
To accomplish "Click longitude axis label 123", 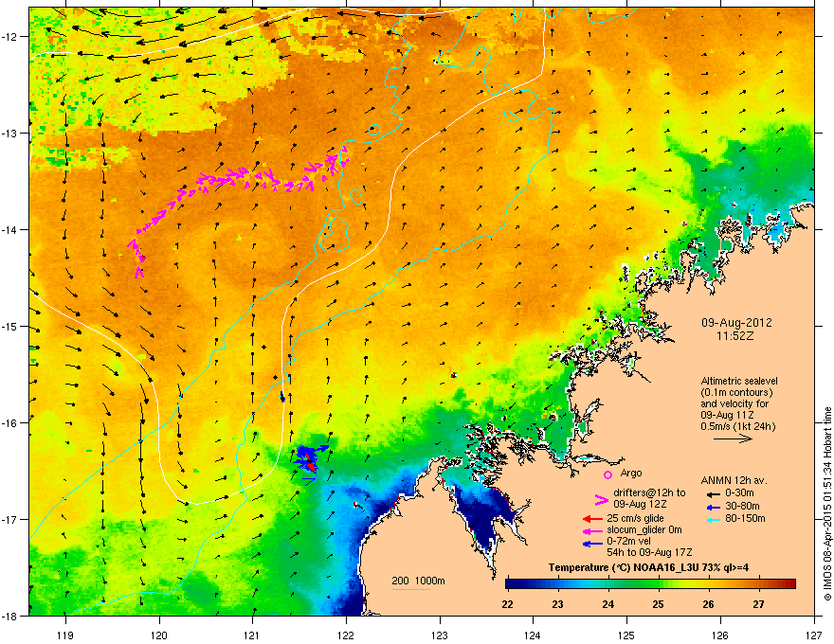I will [x=440, y=635].
